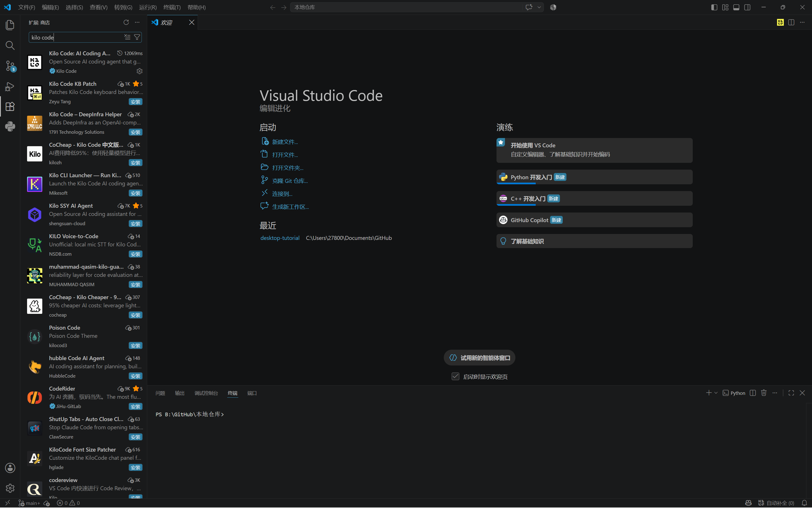Click the 打开文件夹... link
The height and width of the screenshot is (508, 812).
click(x=288, y=168)
